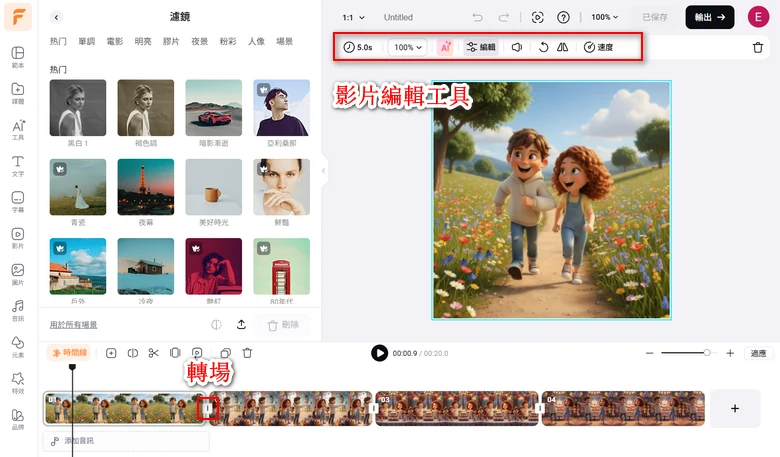Open the 元素 elements panel in sidebar
The image size is (780, 457).
[17, 347]
